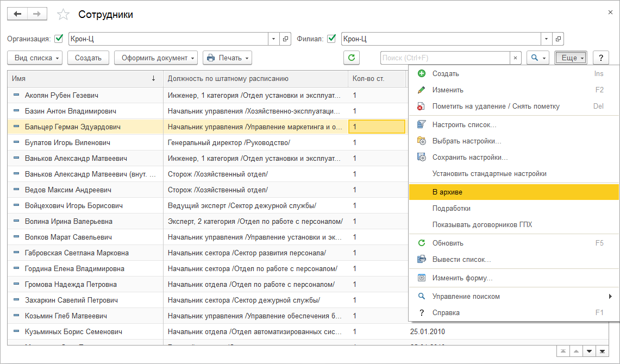This screenshot has width=620, height=364.
Task: Click the green refresh list icon
Action: 352,58
